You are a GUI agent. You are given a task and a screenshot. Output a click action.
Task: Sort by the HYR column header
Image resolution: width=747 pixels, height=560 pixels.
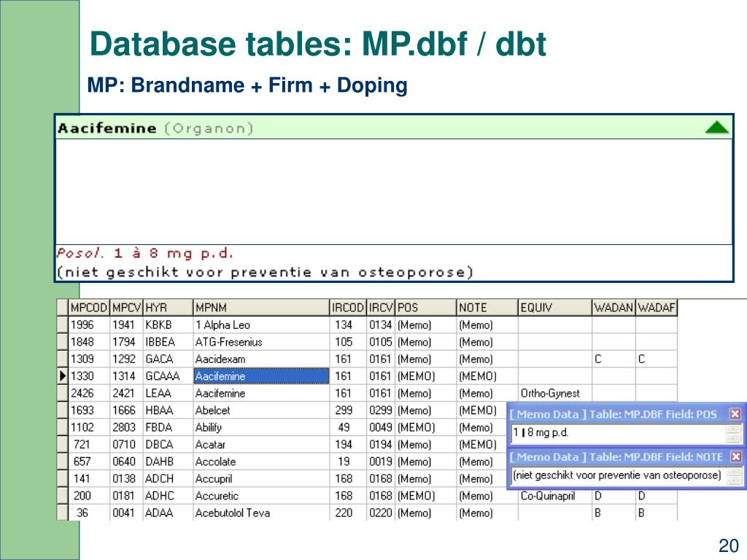pos(169,308)
